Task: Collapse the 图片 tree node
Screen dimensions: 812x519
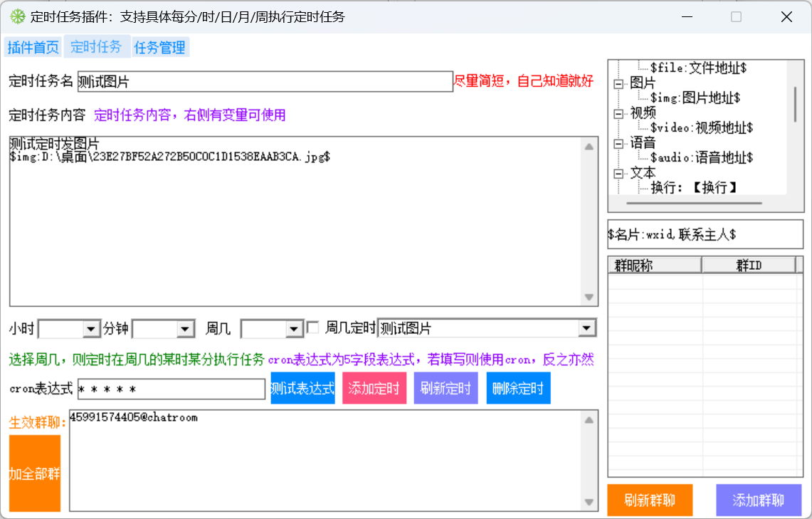Action: tap(618, 83)
